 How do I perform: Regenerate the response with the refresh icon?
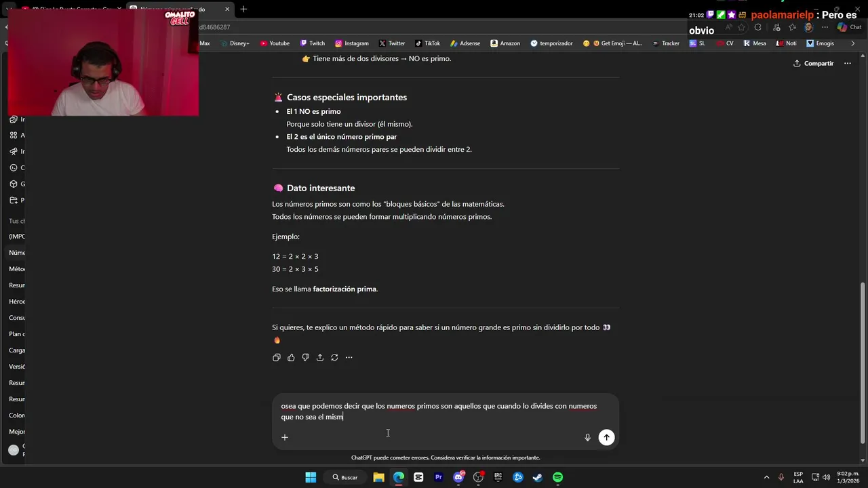pos(334,357)
